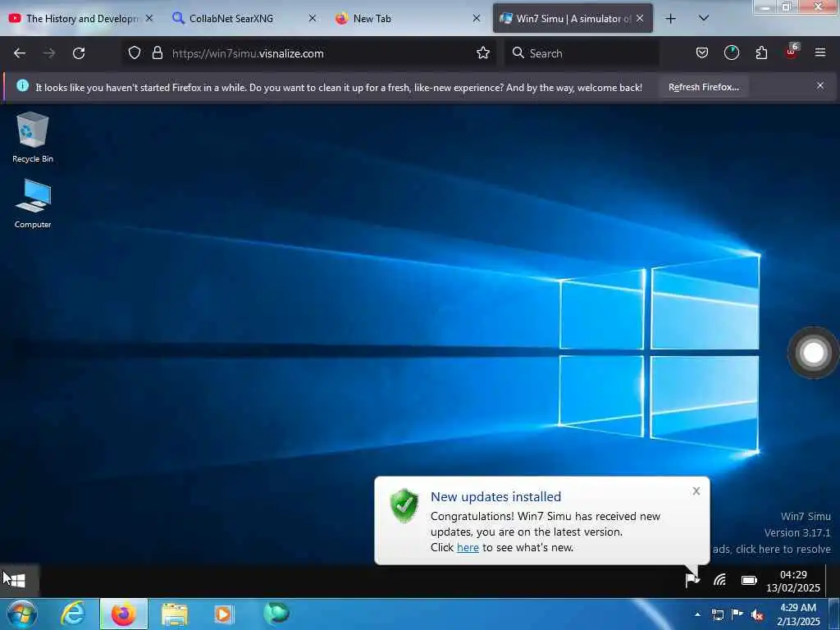Close the YouTube History tab
The image size is (840, 630).
click(x=149, y=19)
